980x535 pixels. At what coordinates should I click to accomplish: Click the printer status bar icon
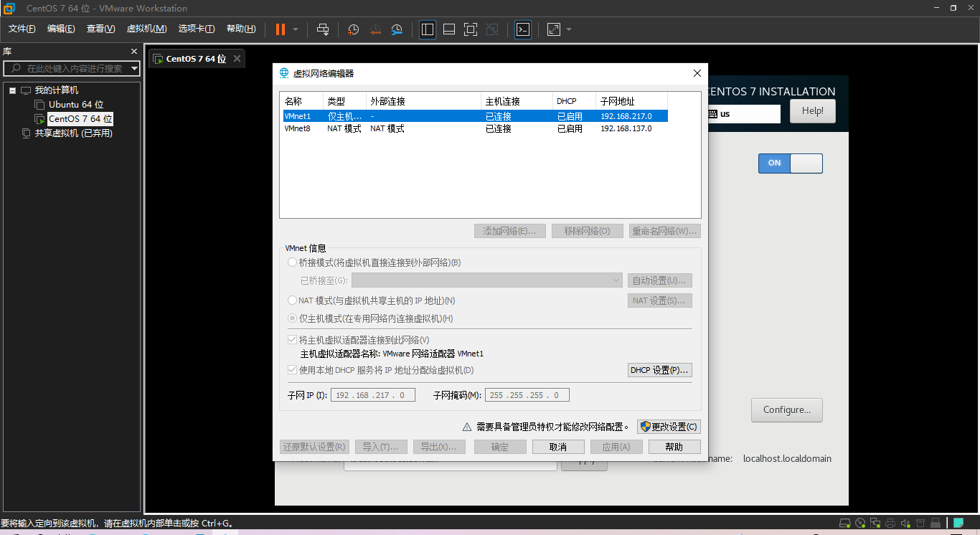tap(890, 524)
